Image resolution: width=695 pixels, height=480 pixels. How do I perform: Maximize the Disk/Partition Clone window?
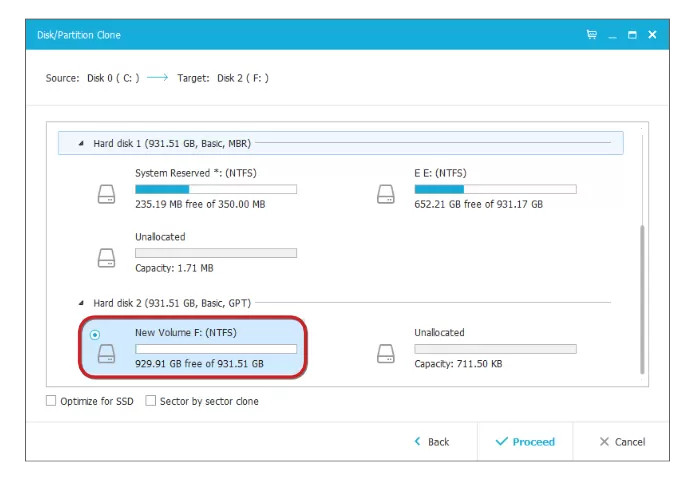click(x=632, y=35)
